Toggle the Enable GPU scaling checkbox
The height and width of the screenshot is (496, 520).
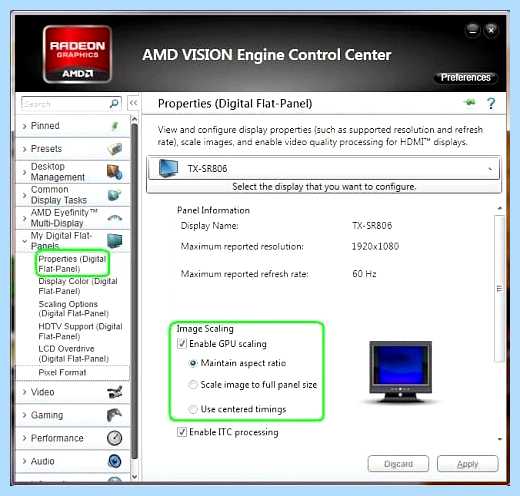182,343
